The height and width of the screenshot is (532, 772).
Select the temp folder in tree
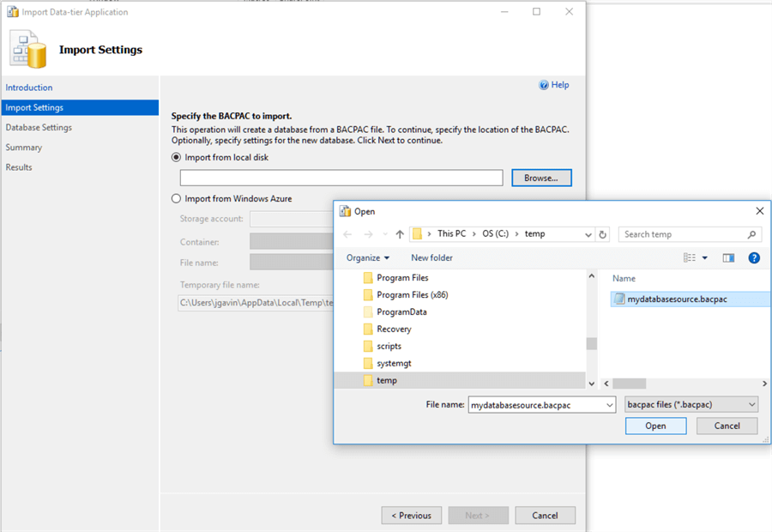tap(387, 380)
